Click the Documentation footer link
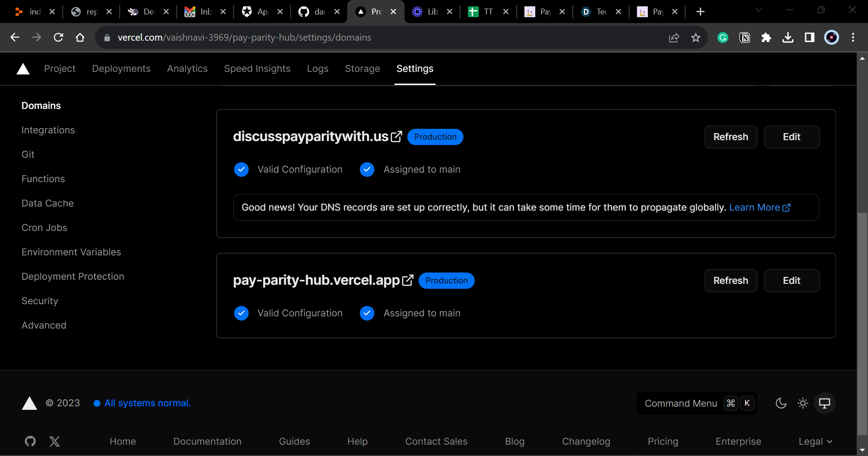This screenshot has width=868, height=456. pyautogui.click(x=208, y=442)
